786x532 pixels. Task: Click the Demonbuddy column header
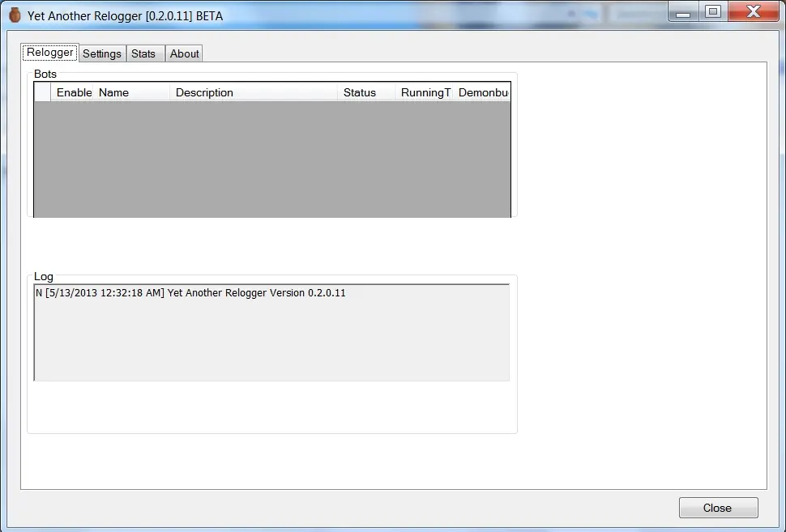point(483,92)
